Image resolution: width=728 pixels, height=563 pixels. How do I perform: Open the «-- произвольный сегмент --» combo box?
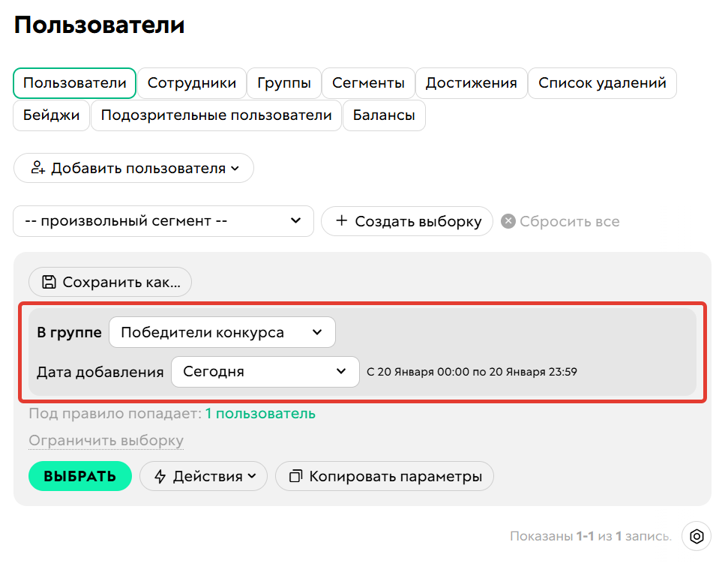pos(163,220)
